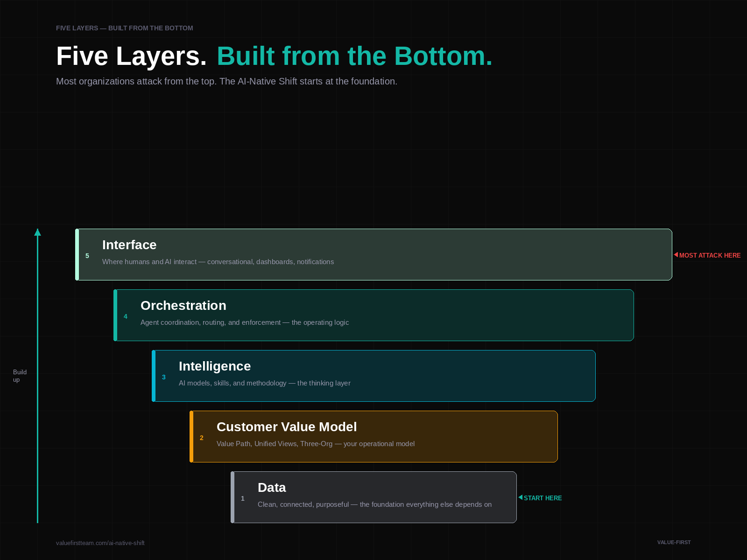Open the valuefirstteam.com/ai-native-shift link
This screenshot has height=560, width=747.
pos(100,543)
